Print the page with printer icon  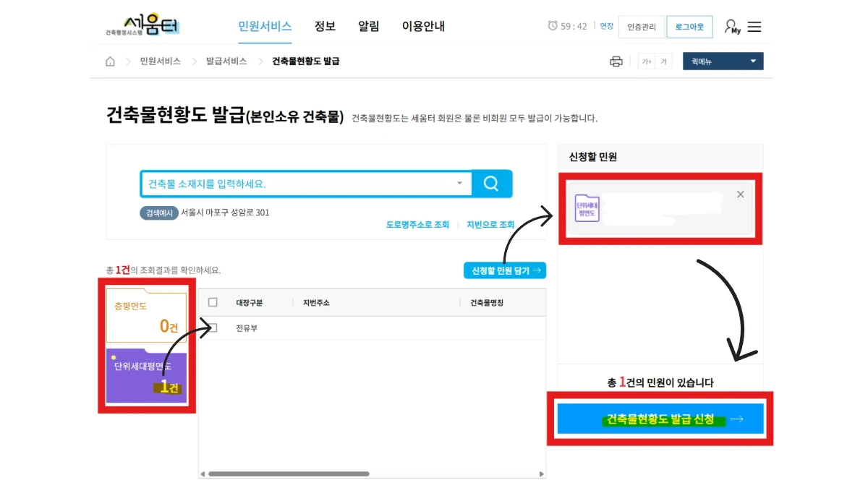pyautogui.click(x=616, y=61)
